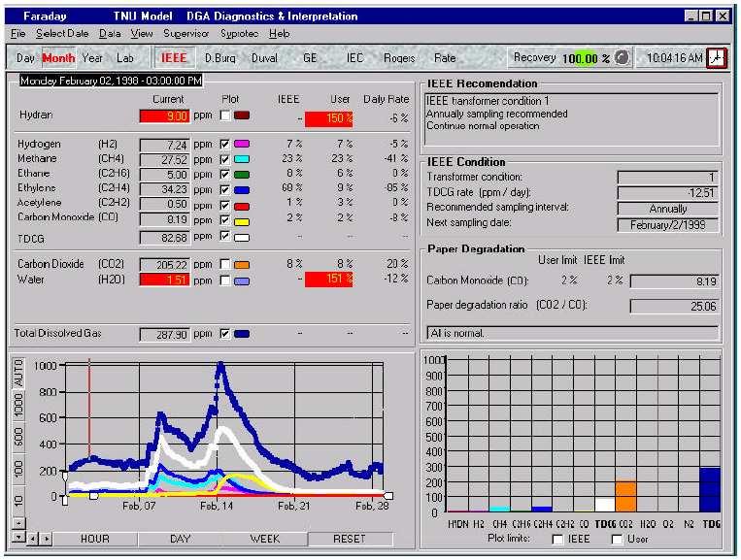741x560 pixels.
Task: Click the navy Total Dissolved Gas swatch
Action: (242, 334)
